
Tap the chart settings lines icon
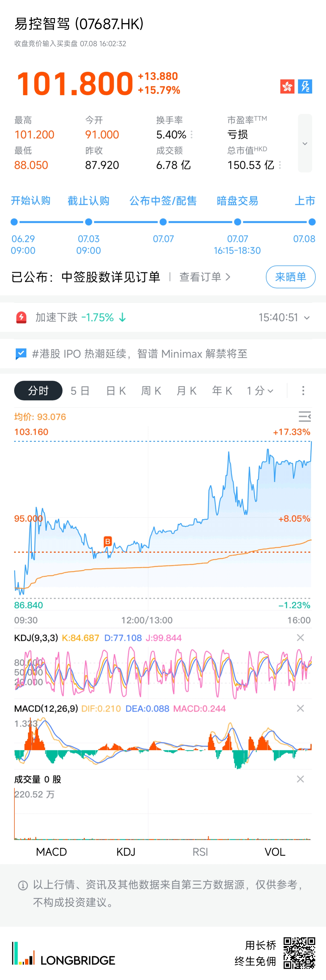pyautogui.click(x=305, y=416)
